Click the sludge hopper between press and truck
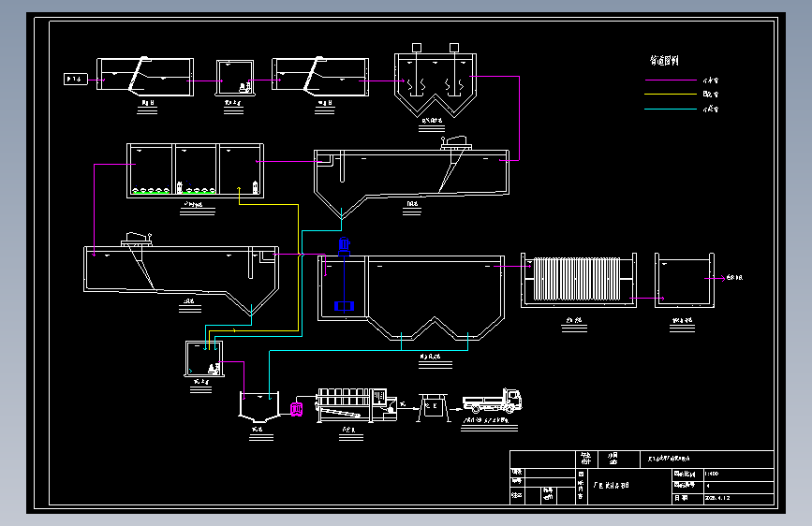This screenshot has height=526, width=812. tap(434, 407)
